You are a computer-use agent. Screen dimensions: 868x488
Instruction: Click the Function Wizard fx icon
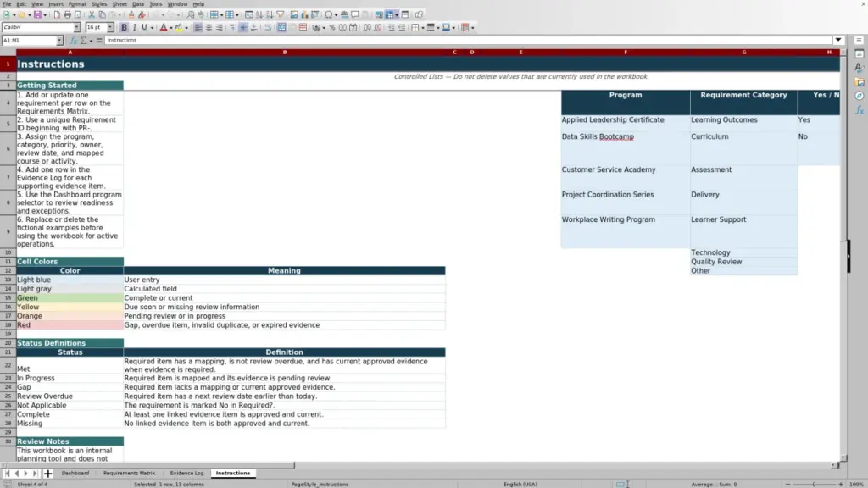coord(74,41)
